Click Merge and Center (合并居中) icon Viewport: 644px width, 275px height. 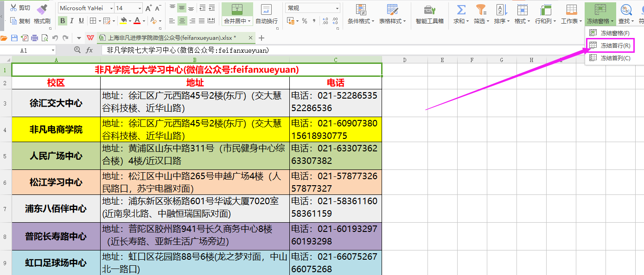(x=237, y=10)
